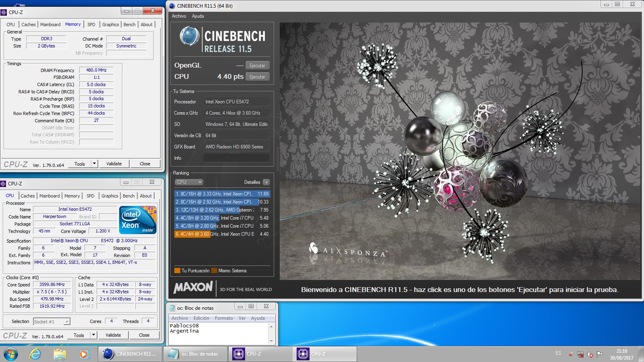Launch Internet Explorer from taskbar
The height and width of the screenshot is (362, 644).
point(35,354)
